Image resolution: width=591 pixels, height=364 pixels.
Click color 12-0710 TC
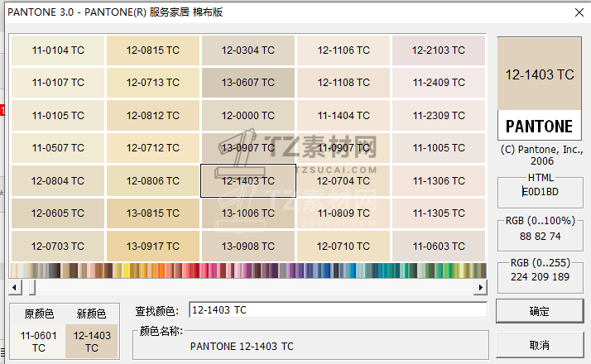click(x=344, y=247)
